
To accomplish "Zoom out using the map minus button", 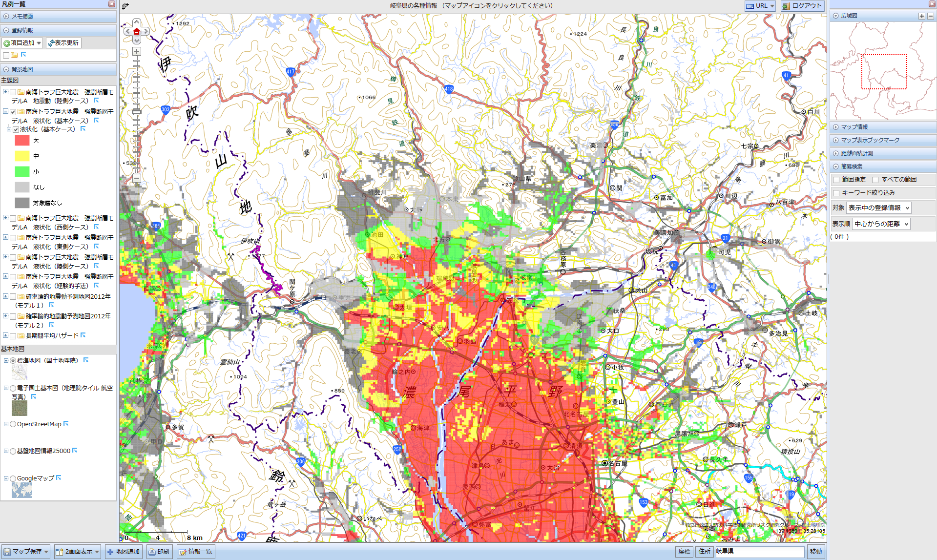I will [x=137, y=178].
